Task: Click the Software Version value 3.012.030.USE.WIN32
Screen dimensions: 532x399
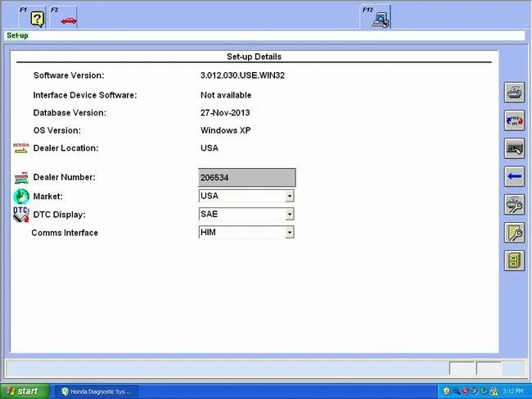Action: tap(242, 75)
